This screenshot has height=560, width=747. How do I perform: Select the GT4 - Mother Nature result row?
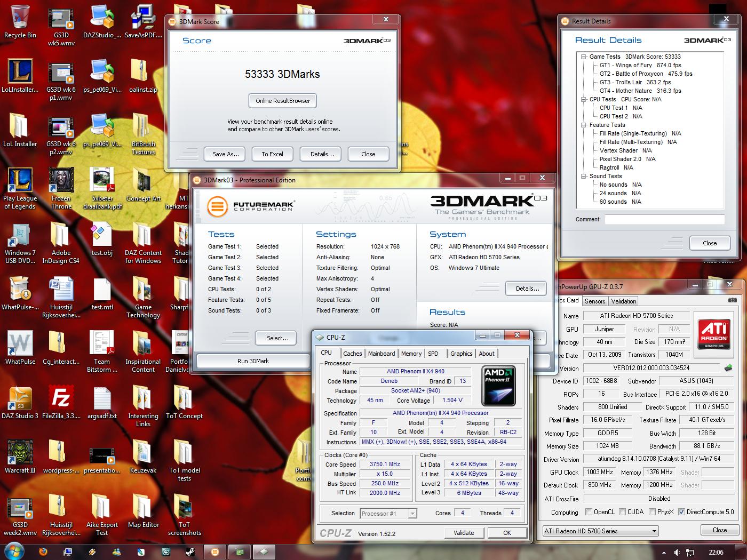pos(640,91)
